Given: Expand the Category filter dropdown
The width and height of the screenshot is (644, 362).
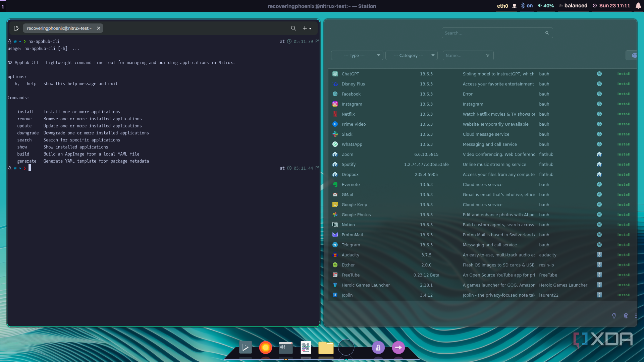Looking at the screenshot, I should 411,55.
